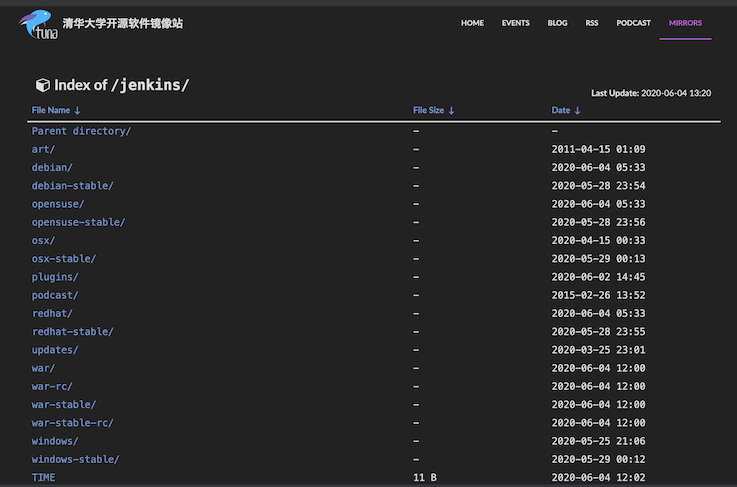Open the HOME nav item

472,23
